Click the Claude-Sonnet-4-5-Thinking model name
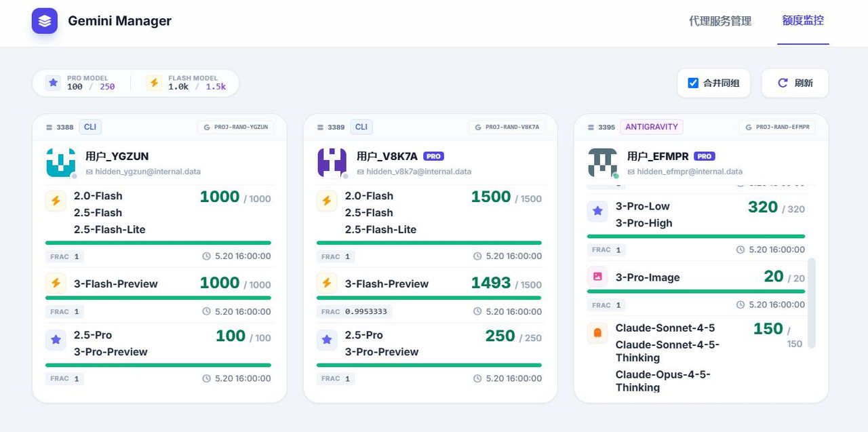 pyautogui.click(x=667, y=351)
